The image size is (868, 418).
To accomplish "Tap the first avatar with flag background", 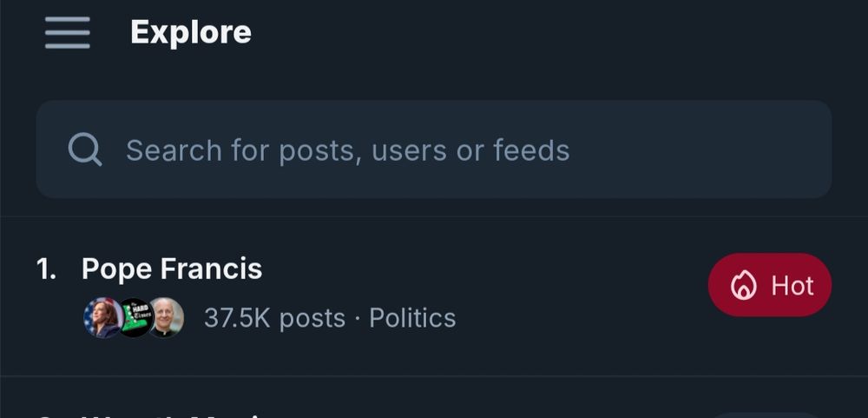I will [102, 318].
